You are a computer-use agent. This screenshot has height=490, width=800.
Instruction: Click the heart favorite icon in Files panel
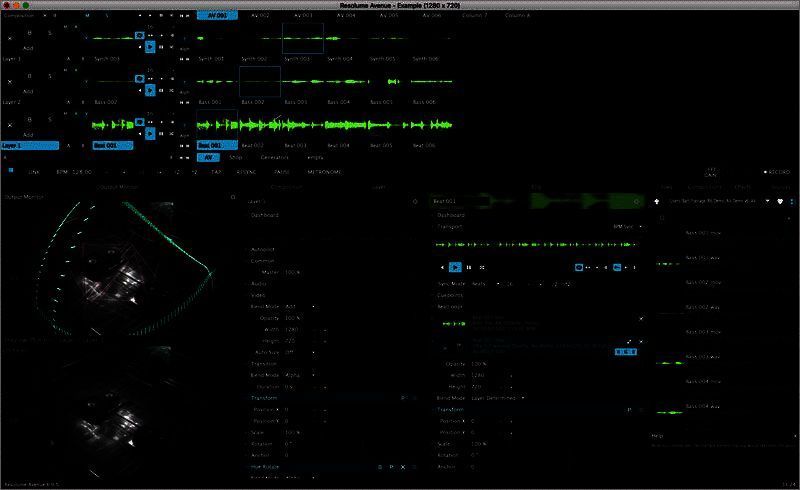click(780, 201)
